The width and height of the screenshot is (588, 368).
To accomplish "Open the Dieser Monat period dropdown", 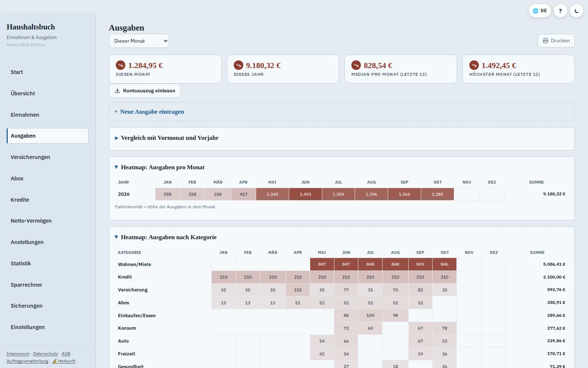I will 139,41.
